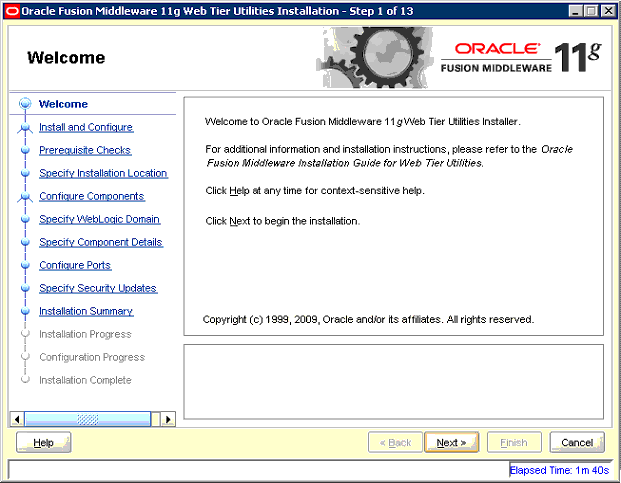
Task: Open the Installation Summary step
Action: tap(86, 311)
